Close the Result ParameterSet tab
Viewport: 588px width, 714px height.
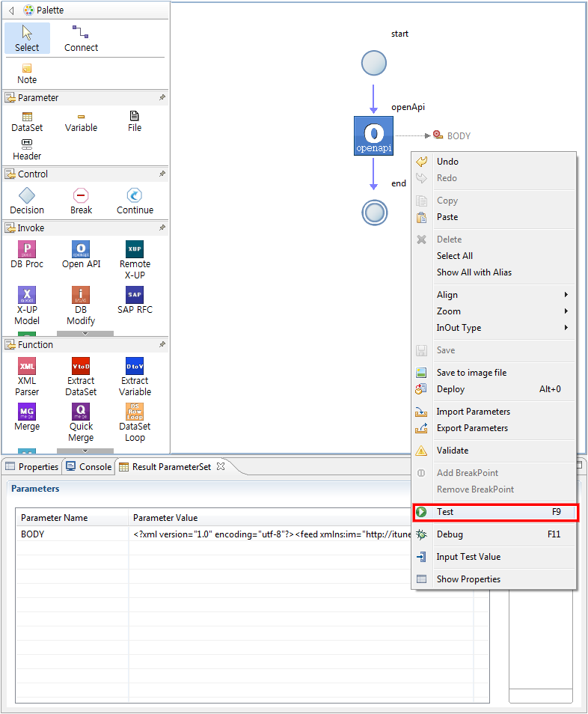coord(221,466)
